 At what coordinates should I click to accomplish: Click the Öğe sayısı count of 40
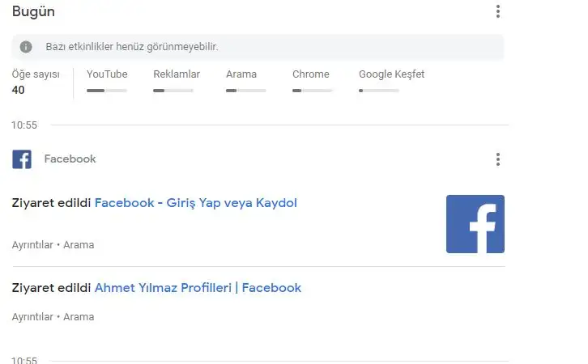(19, 90)
